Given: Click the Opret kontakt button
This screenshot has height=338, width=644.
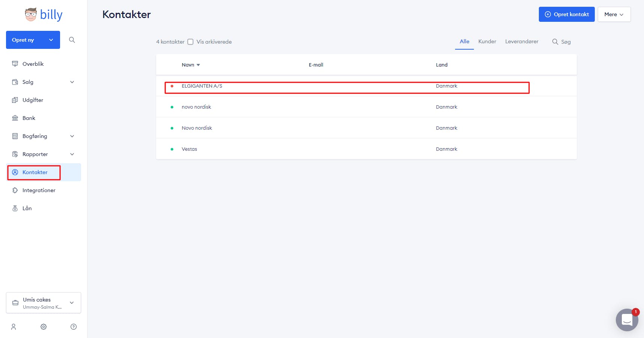Looking at the screenshot, I should tap(567, 14).
